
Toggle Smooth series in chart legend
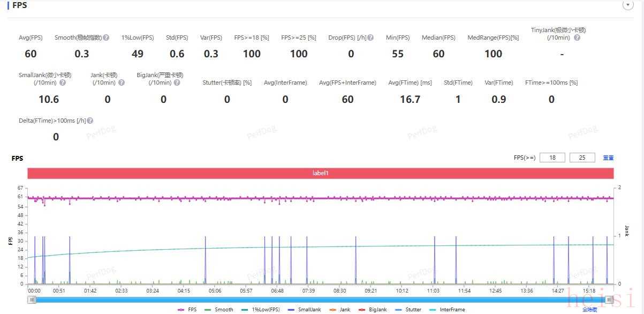pyautogui.click(x=218, y=310)
